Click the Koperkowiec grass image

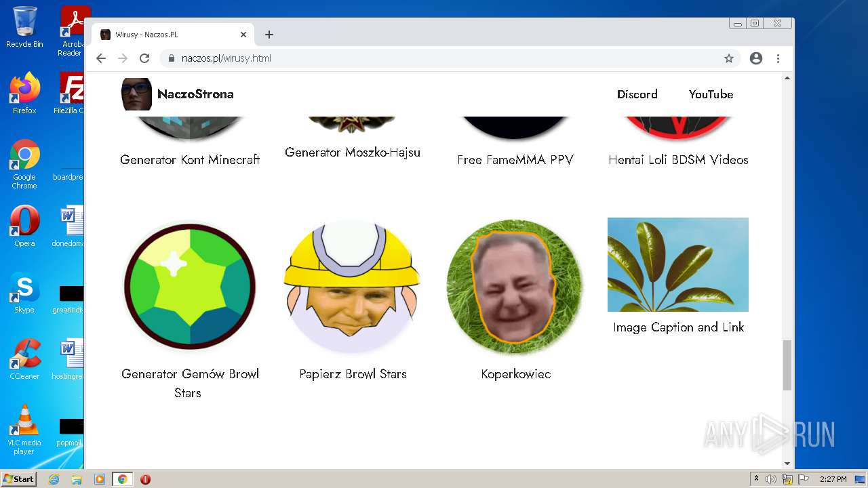[x=515, y=286]
